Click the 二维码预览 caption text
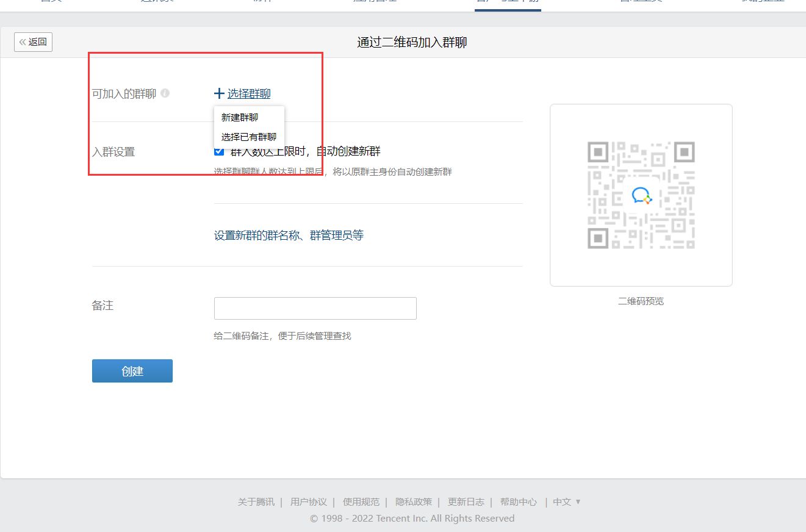This screenshot has width=806, height=532. point(641,301)
